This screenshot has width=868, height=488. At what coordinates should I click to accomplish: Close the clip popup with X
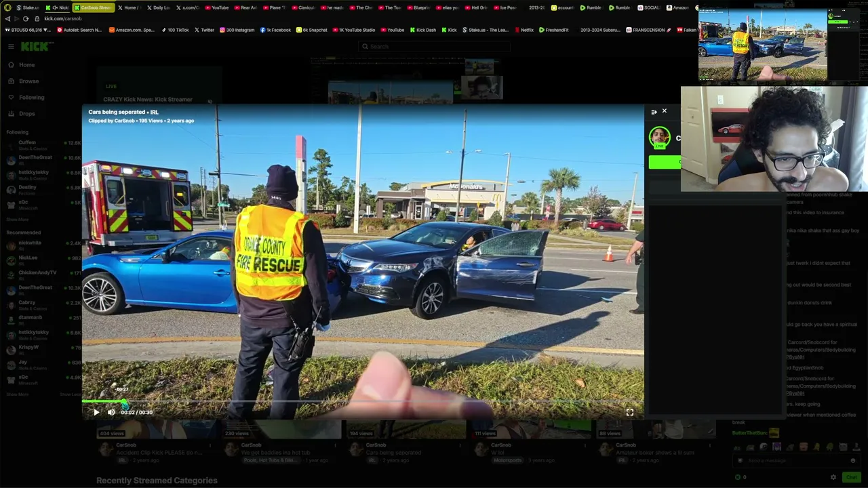pos(665,111)
